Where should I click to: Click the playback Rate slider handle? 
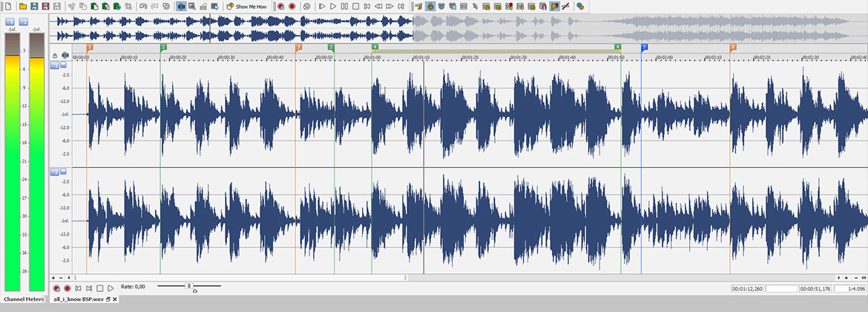(x=189, y=286)
